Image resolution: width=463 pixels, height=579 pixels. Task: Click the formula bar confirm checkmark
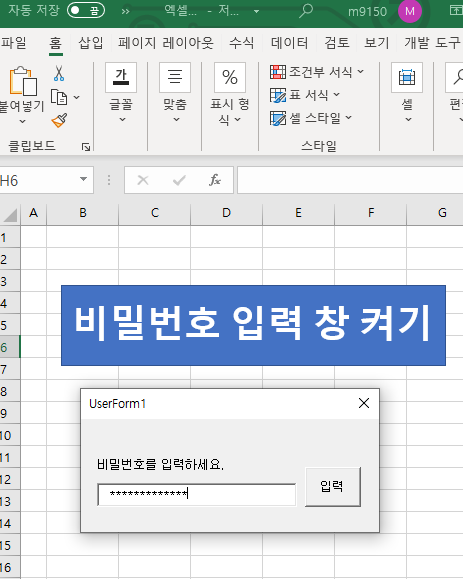179,180
